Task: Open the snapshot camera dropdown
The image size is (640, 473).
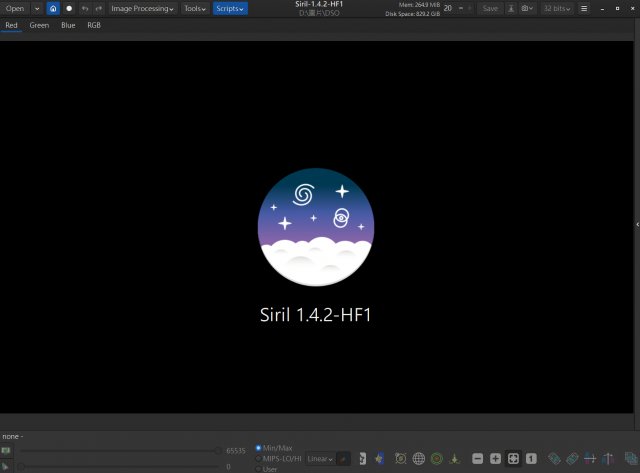Action: pyautogui.click(x=527, y=8)
